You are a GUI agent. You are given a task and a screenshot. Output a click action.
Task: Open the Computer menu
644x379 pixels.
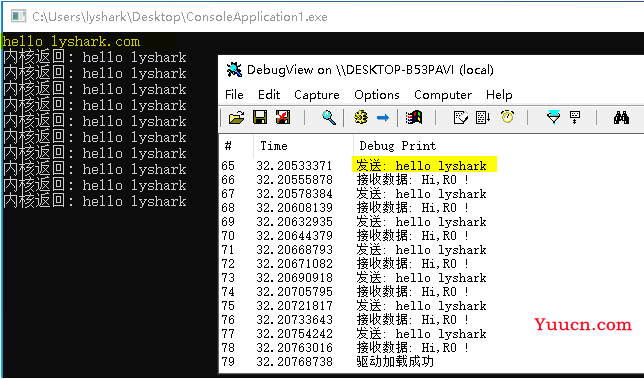(443, 95)
